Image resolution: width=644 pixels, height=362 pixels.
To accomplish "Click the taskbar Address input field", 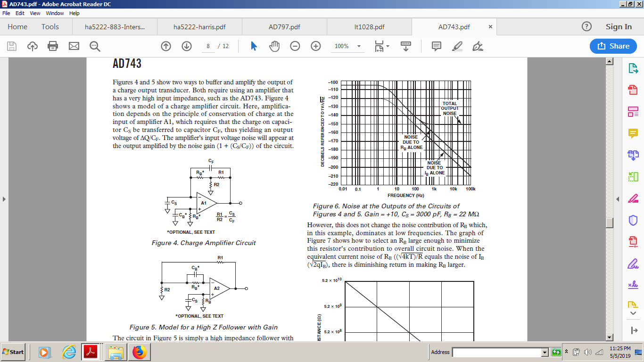I will [x=496, y=352].
